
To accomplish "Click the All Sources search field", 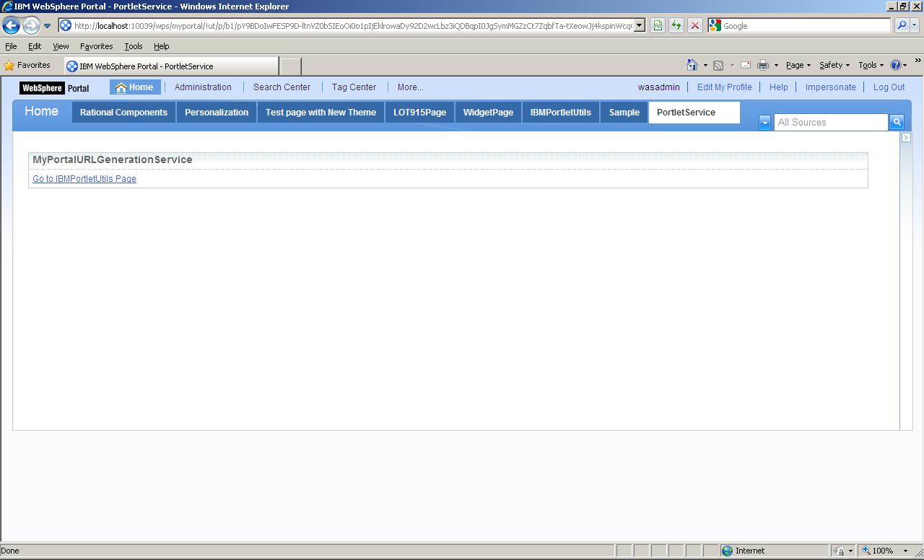I will 830,123.
